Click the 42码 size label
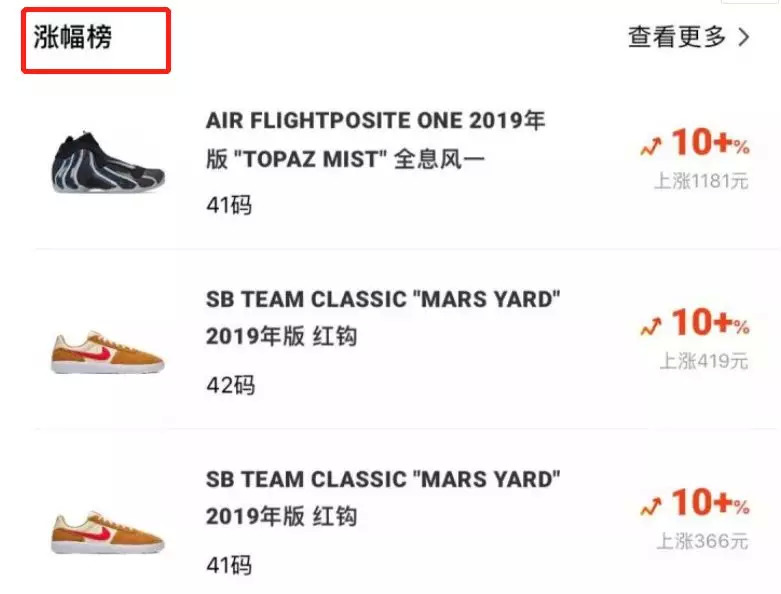Screen dimensions: 781x594 coord(231,385)
